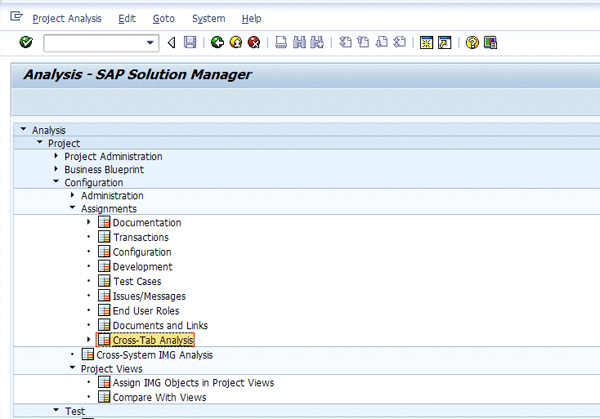Expand the Project Administration node

tap(56, 157)
